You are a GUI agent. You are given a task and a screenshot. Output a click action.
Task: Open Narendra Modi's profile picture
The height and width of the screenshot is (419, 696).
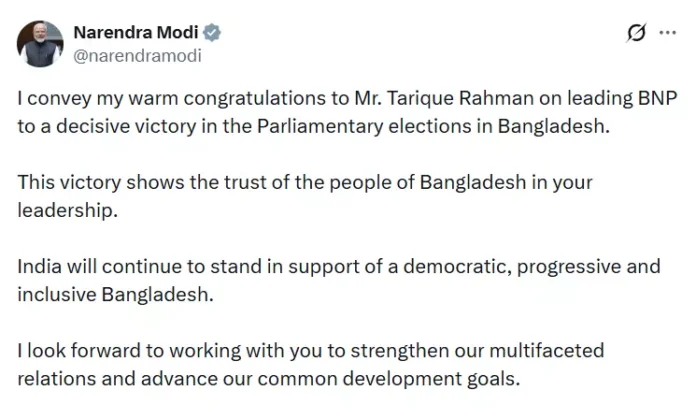tap(39, 42)
